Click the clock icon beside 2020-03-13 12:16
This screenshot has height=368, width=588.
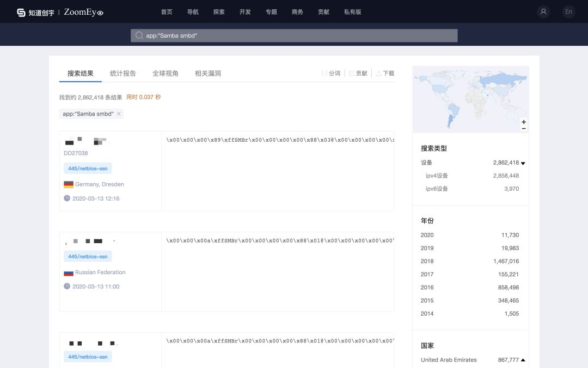click(67, 198)
